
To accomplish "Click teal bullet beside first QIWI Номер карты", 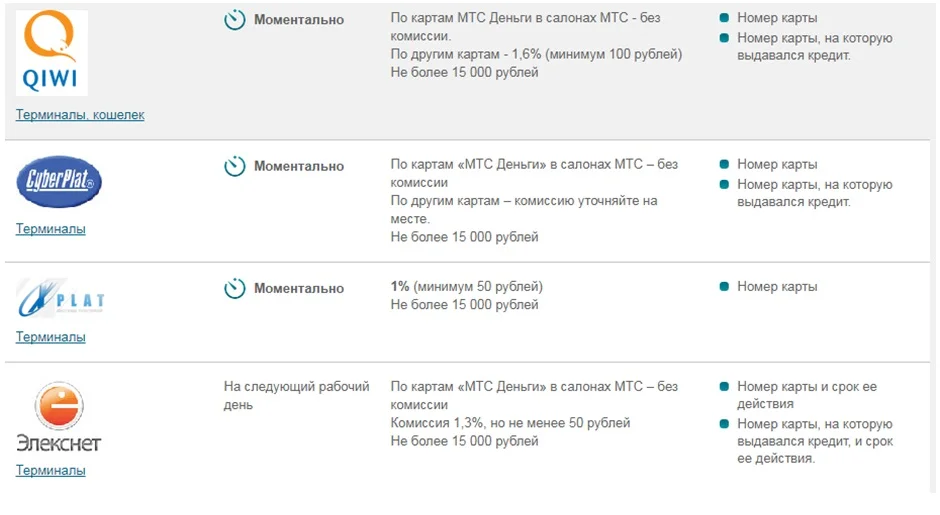I will [724, 18].
